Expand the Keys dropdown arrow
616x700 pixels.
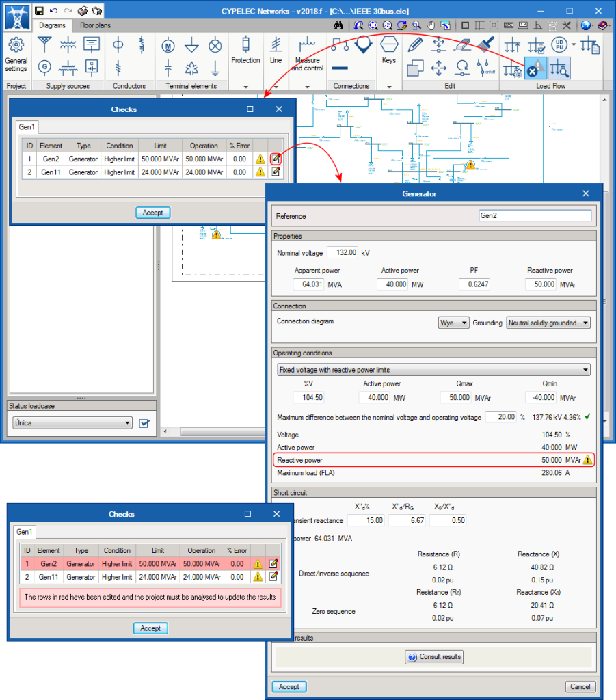pyautogui.click(x=389, y=87)
